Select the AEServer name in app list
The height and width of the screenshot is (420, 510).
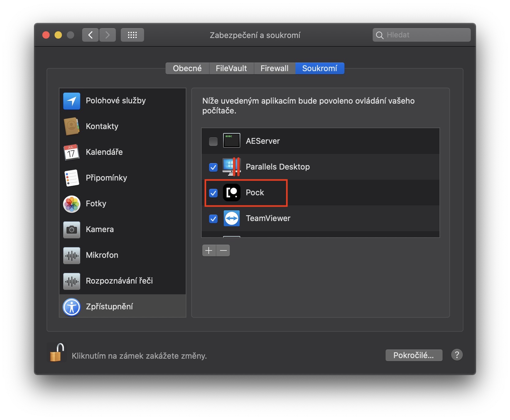coord(263,141)
